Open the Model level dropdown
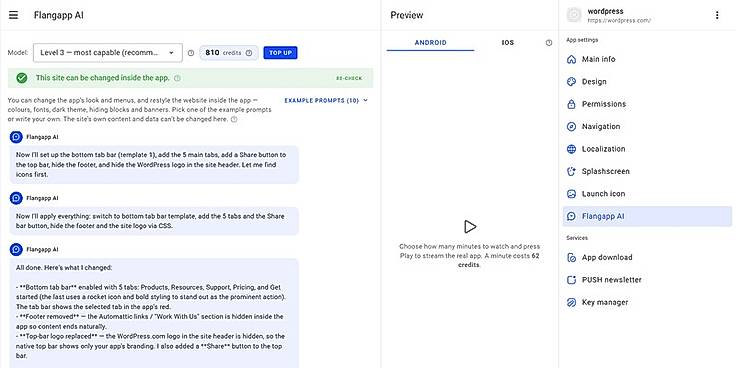This screenshot has width=736, height=368. coord(107,53)
